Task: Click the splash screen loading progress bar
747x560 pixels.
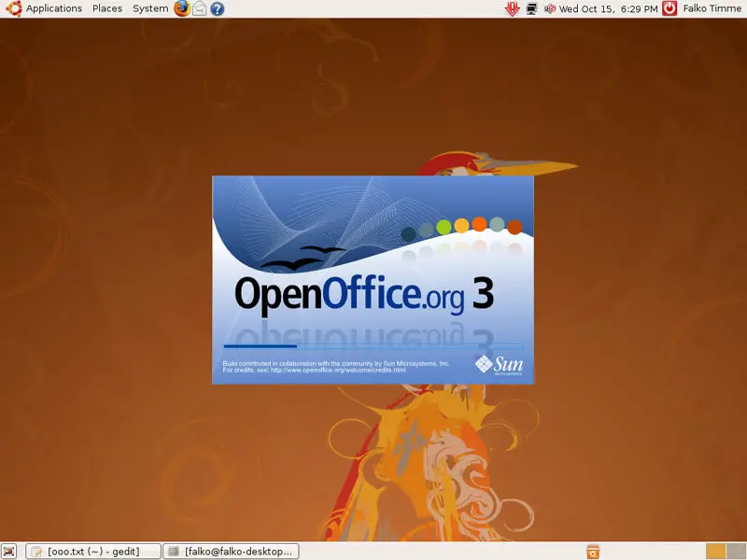Action: click(373, 346)
